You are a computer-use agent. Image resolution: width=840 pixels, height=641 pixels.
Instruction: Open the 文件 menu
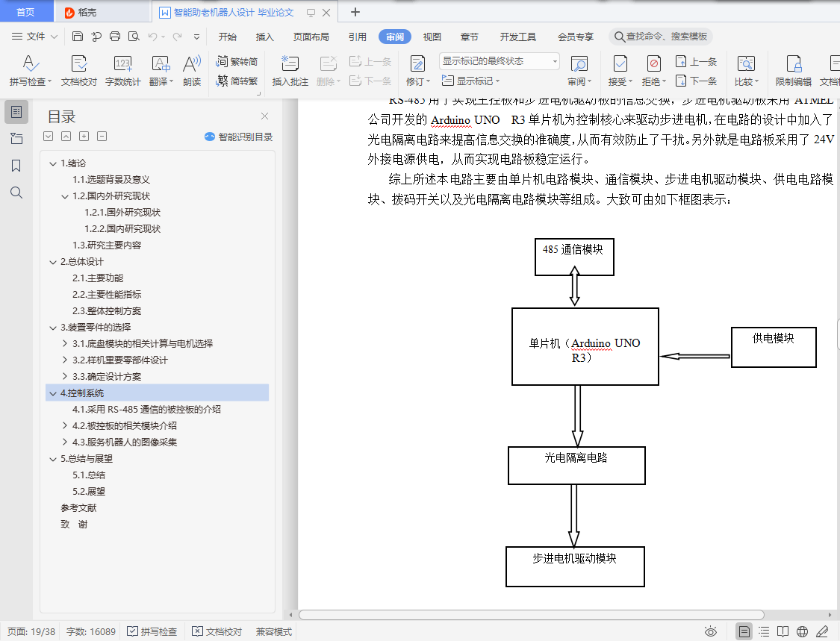(34, 37)
